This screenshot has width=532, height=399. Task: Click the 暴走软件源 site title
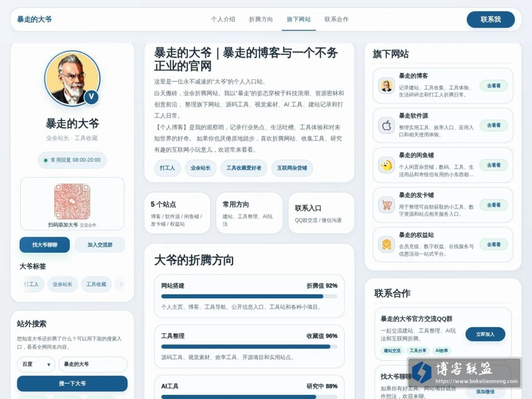(413, 116)
